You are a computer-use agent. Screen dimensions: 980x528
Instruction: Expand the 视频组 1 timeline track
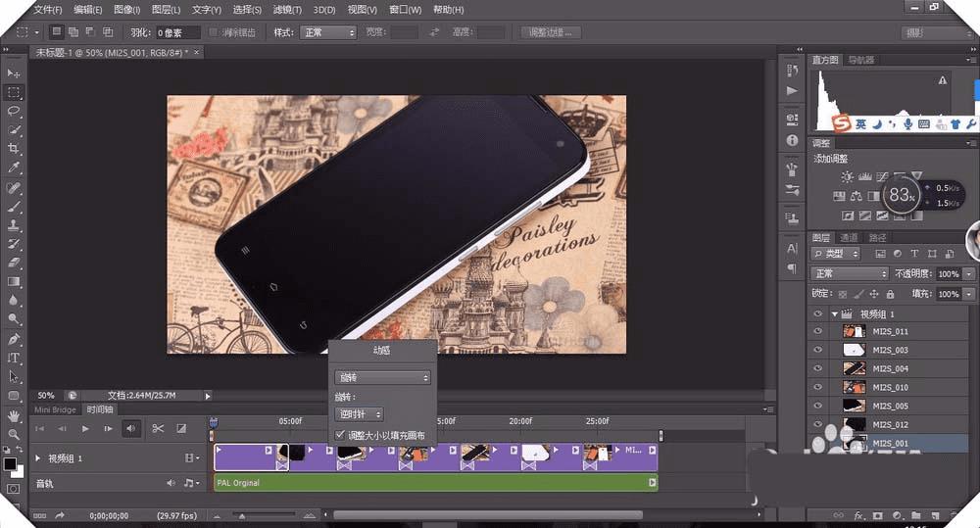pos(39,457)
